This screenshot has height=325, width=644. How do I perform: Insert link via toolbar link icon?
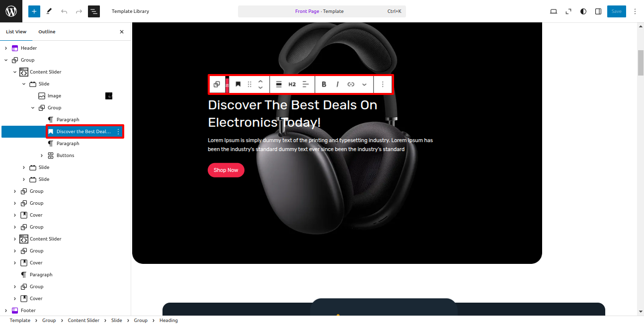tap(351, 84)
